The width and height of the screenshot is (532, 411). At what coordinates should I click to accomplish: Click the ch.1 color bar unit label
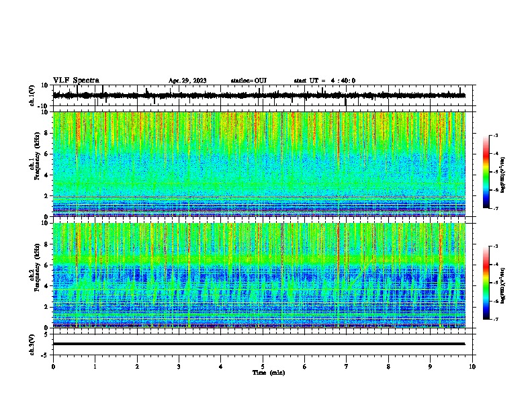pos(502,175)
